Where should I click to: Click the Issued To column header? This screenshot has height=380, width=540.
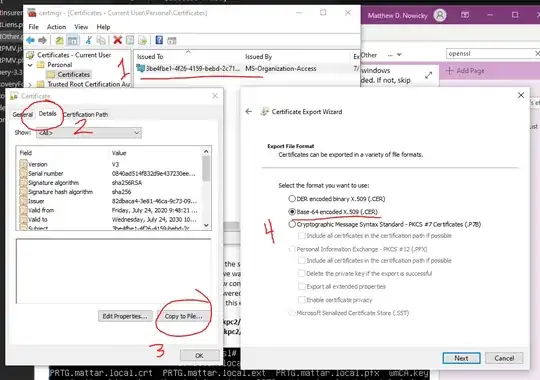[x=189, y=57]
